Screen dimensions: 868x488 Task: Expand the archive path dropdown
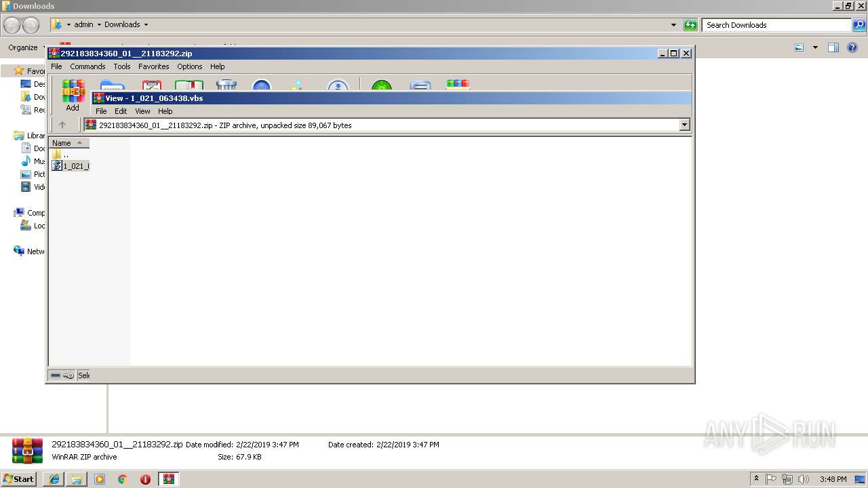coord(684,125)
